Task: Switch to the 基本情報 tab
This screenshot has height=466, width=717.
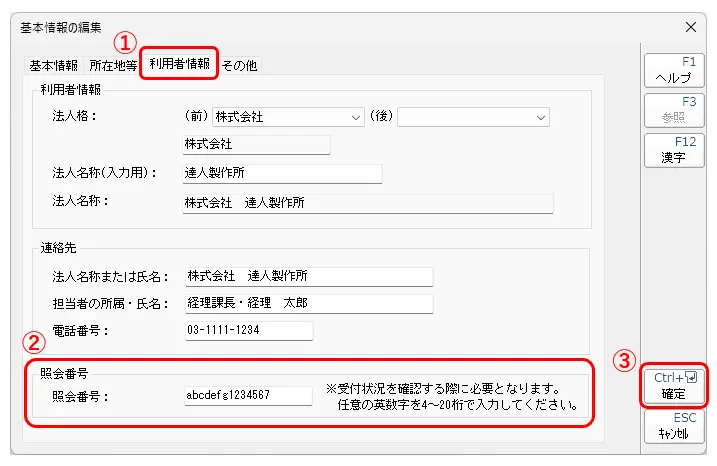Action: click(x=53, y=65)
